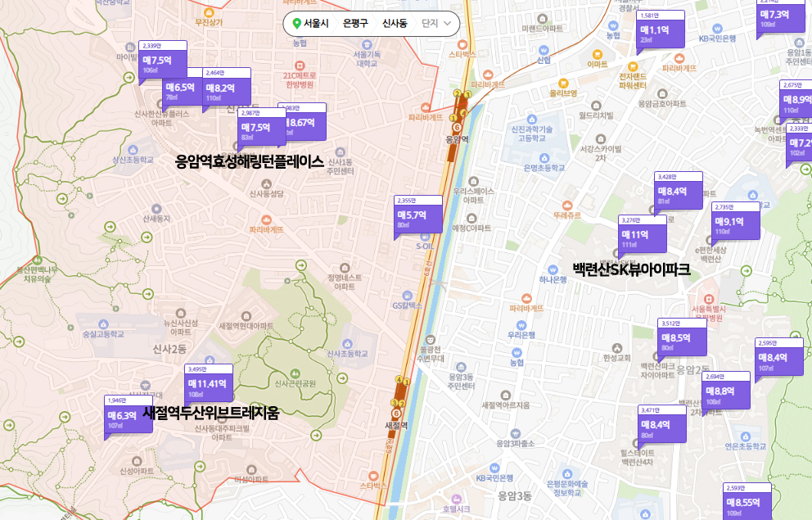The height and width of the screenshot is (520, 812).
Task: Select 신사동 in the location breadcrumb
Action: 395,23
